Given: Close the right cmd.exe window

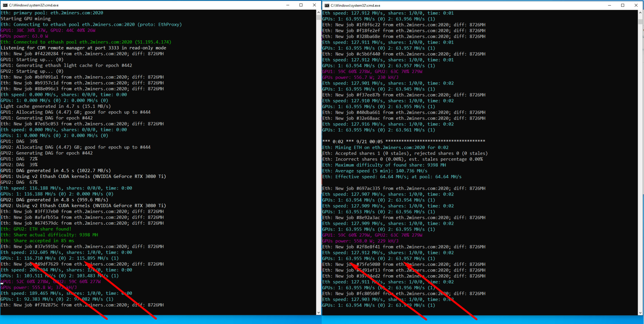Looking at the screenshot, I should pyautogui.click(x=636, y=5).
